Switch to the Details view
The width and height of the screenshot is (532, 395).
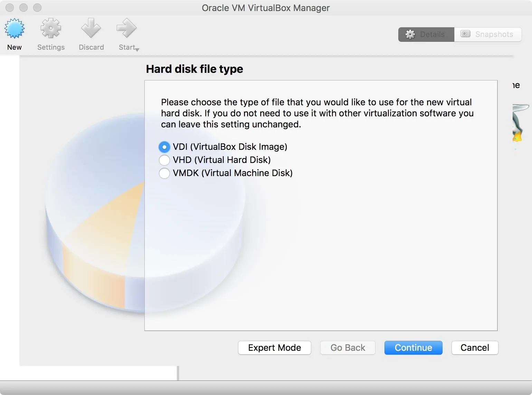pos(426,35)
